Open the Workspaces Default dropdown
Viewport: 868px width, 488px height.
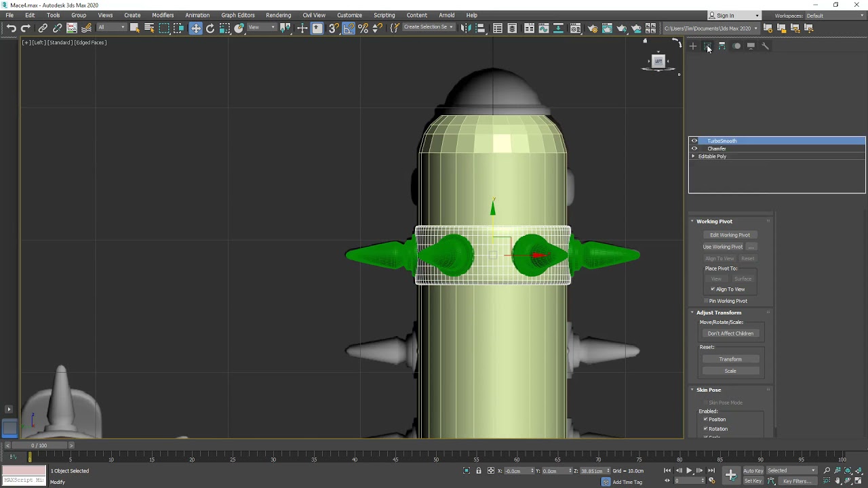834,16
